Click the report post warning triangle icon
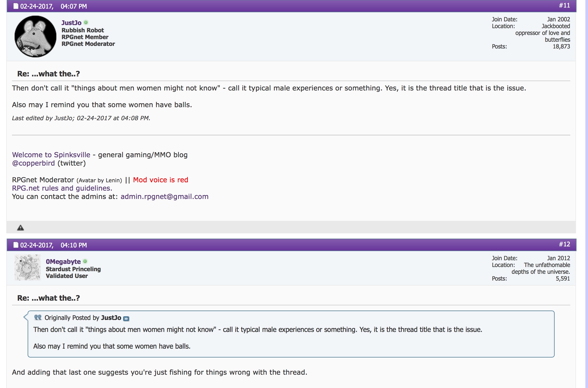The height and width of the screenshot is (388, 588). coord(20,228)
